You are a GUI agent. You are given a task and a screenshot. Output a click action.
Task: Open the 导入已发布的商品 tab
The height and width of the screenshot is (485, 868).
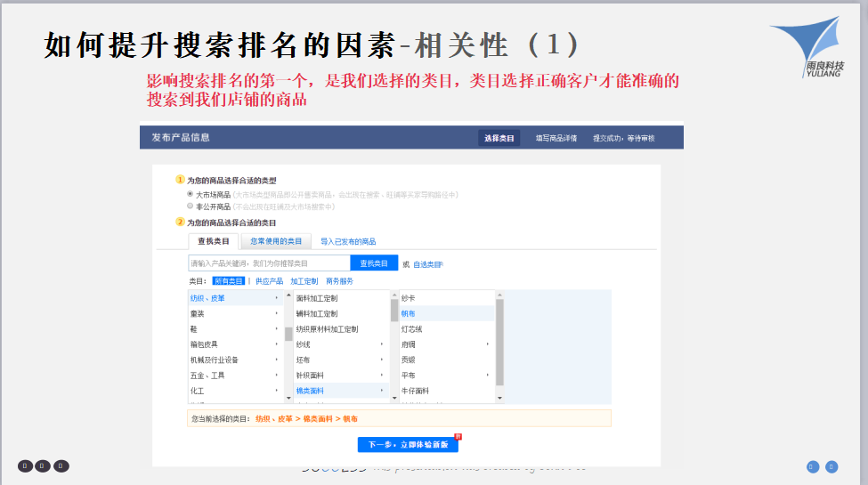(348, 241)
